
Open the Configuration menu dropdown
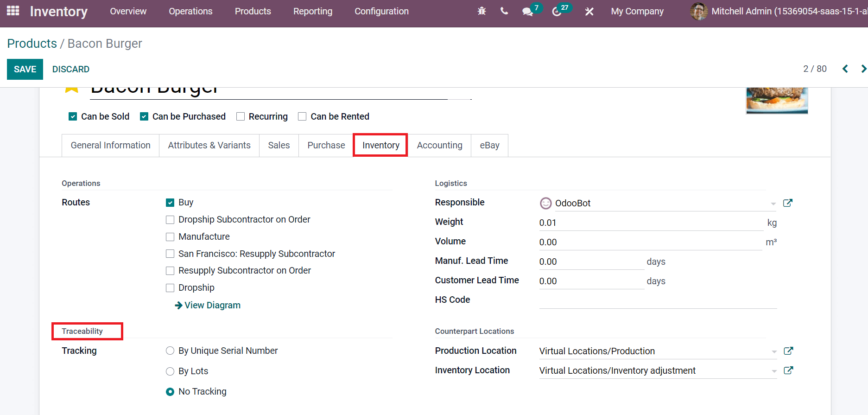coord(381,11)
